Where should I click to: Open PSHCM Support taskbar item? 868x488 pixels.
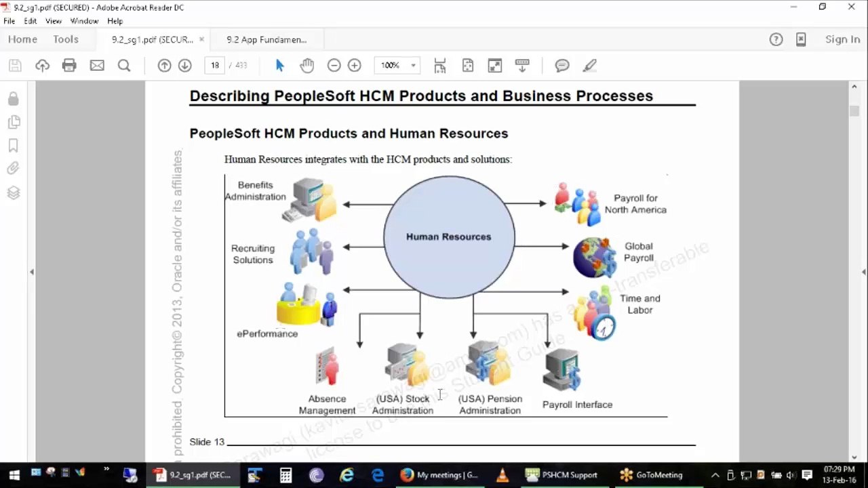[x=561, y=475]
